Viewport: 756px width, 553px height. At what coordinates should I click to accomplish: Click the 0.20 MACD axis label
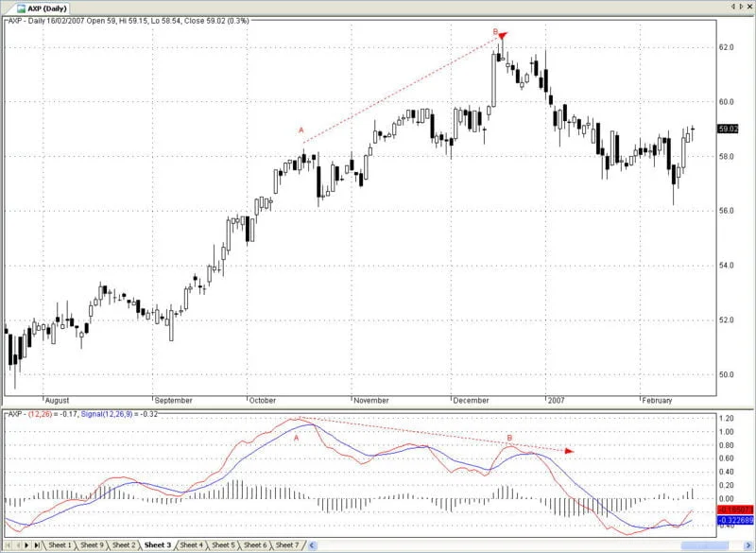726,485
